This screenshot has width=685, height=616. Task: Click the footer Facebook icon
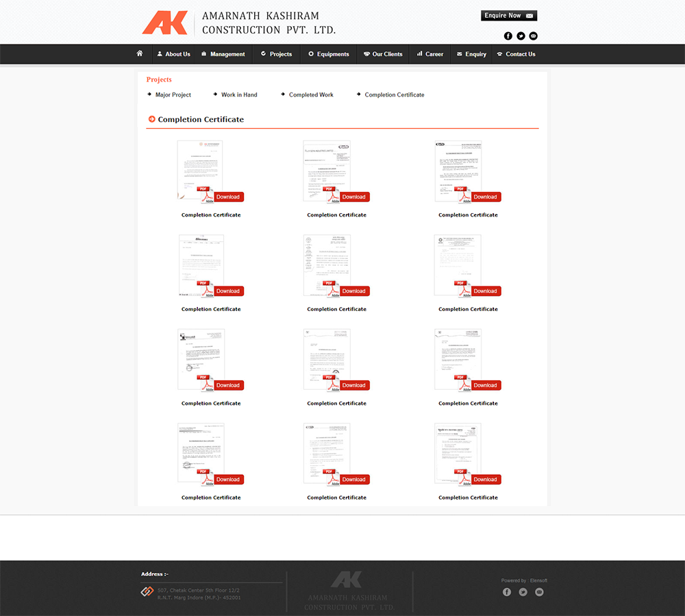pos(507,592)
